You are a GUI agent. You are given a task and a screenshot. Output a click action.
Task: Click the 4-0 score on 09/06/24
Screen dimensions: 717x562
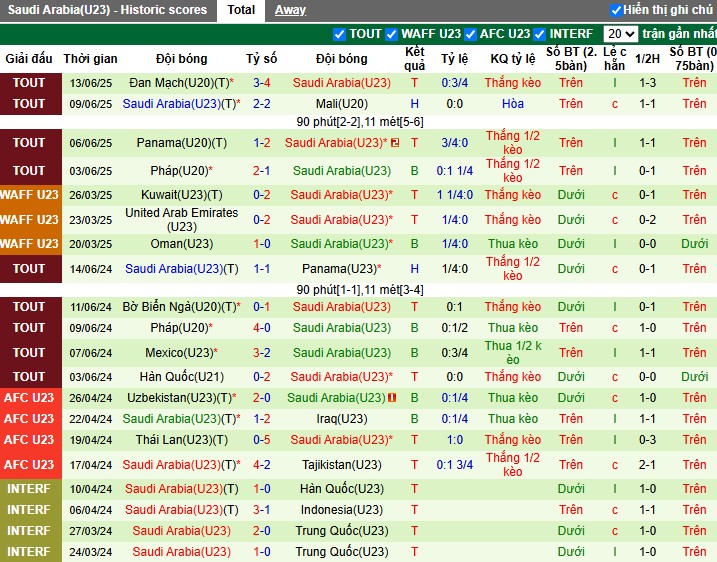click(x=262, y=328)
